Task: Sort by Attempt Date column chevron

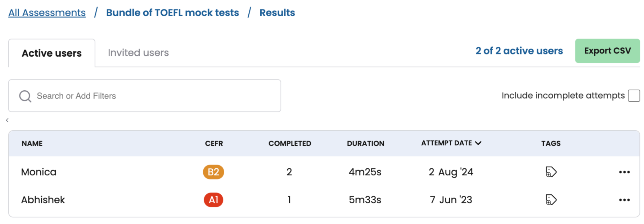Action: pyautogui.click(x=478, y=143)
